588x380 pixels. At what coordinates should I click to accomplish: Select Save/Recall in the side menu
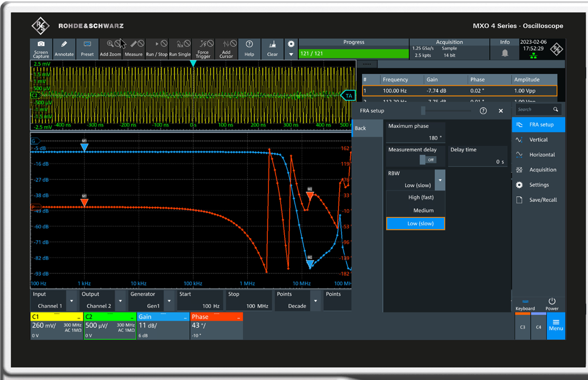[x=543, y=200]
